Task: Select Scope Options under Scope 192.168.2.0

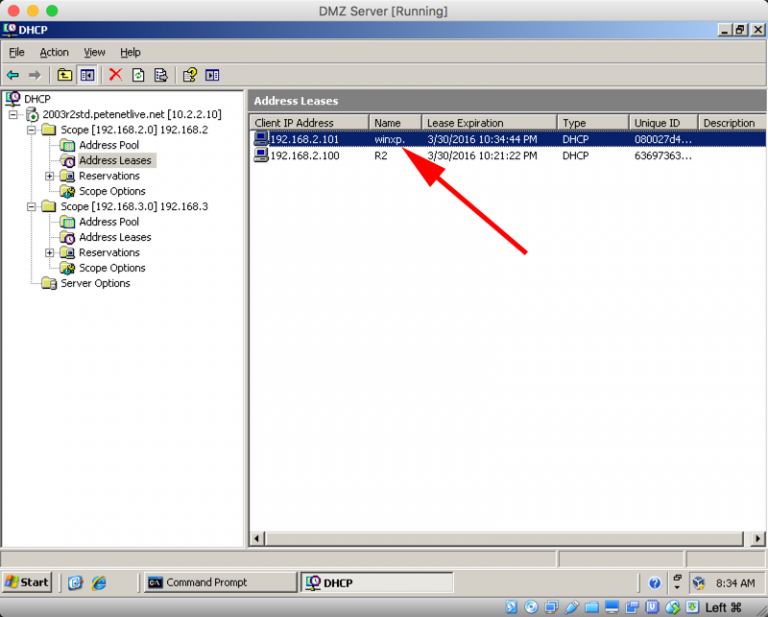Action: 112,191
